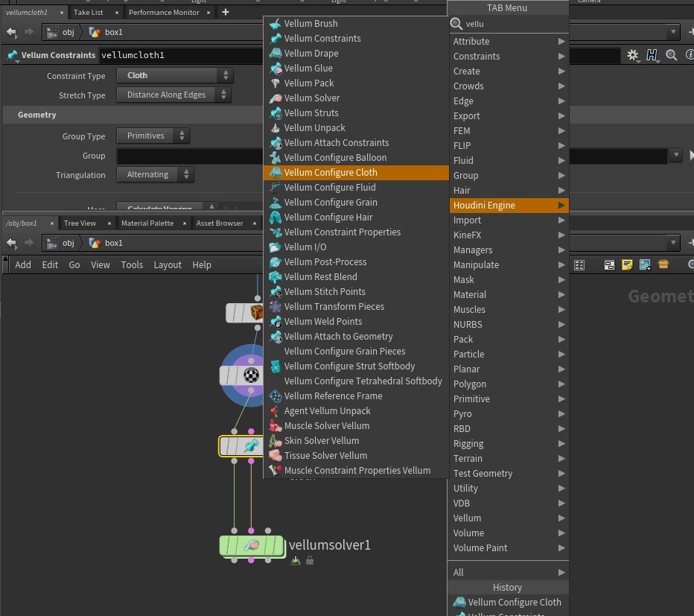Add a sticky note in network

coord(627,265)
